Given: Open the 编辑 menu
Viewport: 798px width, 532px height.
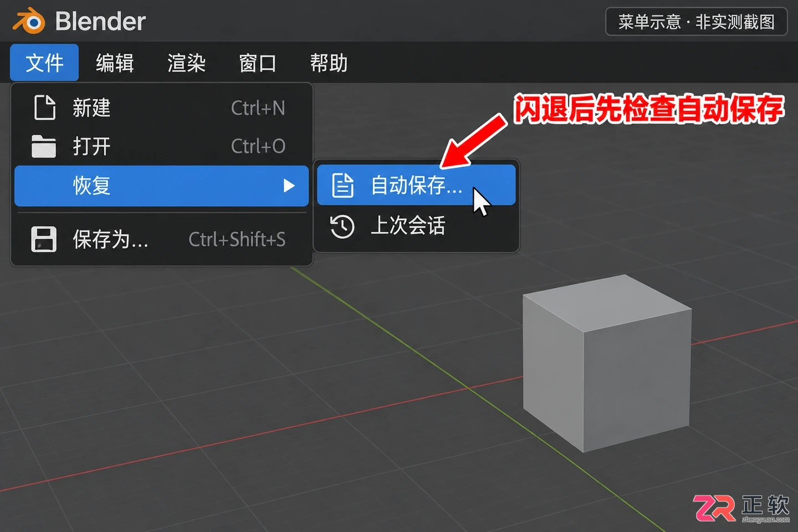Looking at the screenshot, I should click(115, 63).
